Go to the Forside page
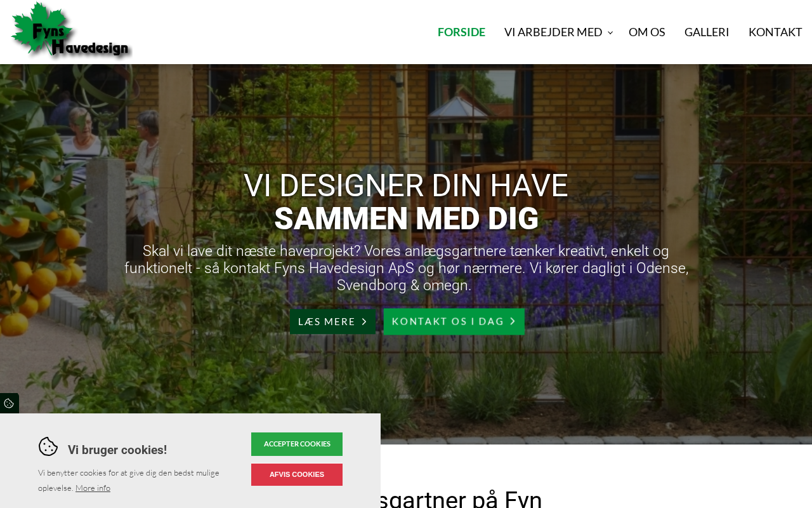 [x=461, y=32]
